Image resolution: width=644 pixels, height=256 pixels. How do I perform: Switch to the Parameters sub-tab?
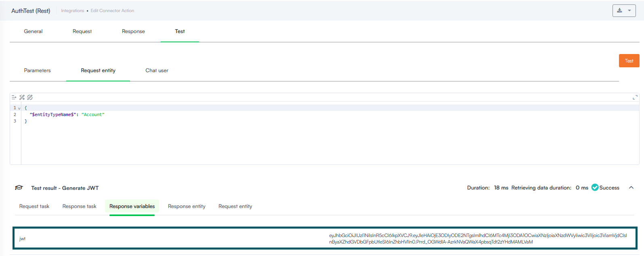37,70
